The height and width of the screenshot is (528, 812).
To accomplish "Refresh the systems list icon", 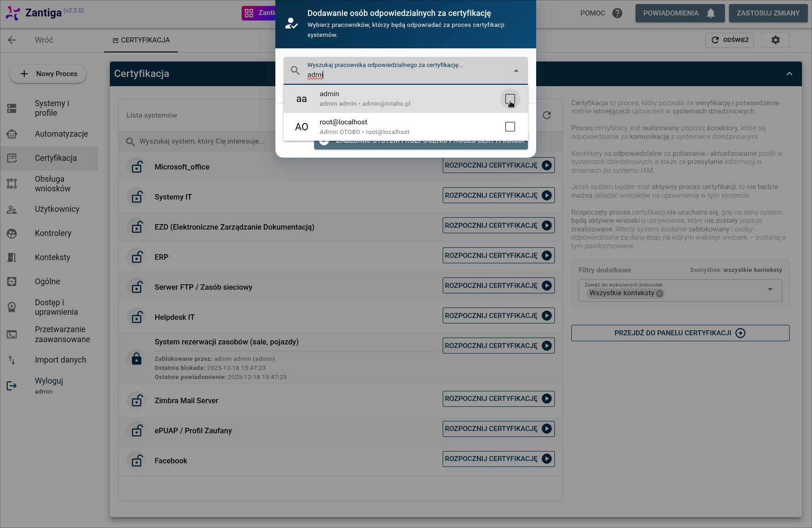I will [x=547, y=115].
